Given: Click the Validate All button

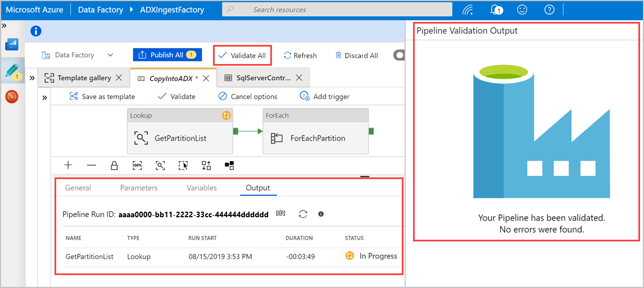Looking at the screenshot, I should click(242, 56).
